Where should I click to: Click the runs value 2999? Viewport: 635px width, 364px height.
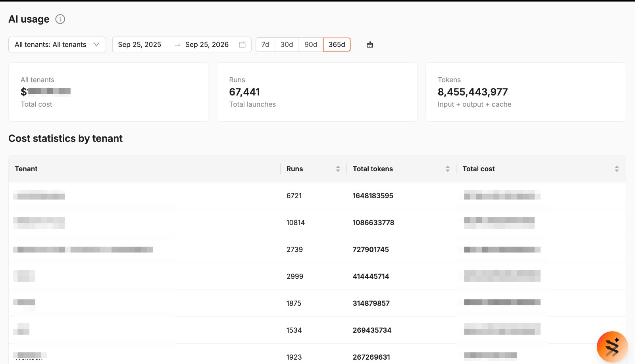click(295, 276)
